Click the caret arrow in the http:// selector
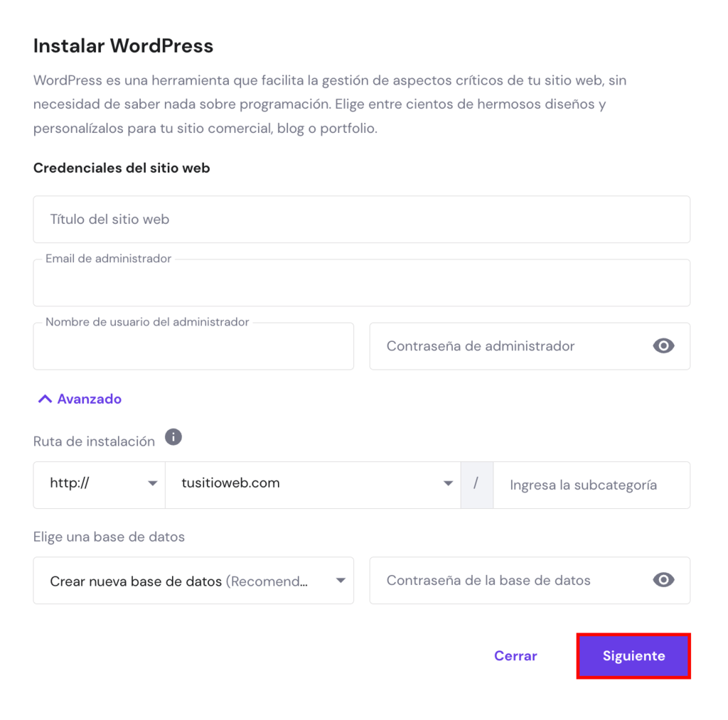 (152, 484)
